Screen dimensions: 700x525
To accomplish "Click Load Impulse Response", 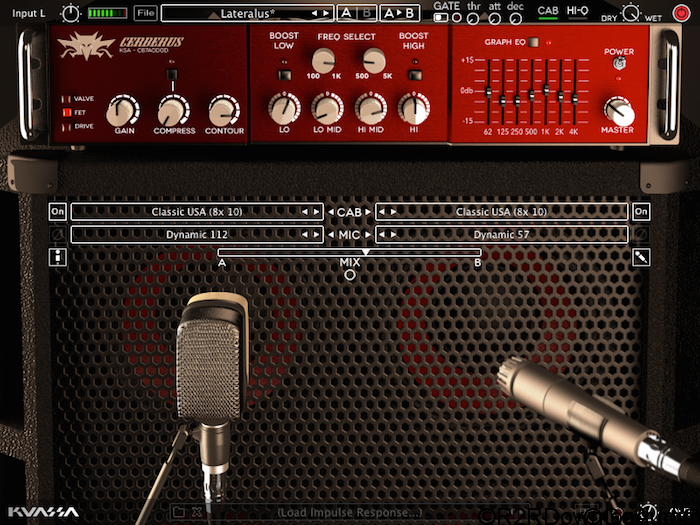I will click(348, 513).
